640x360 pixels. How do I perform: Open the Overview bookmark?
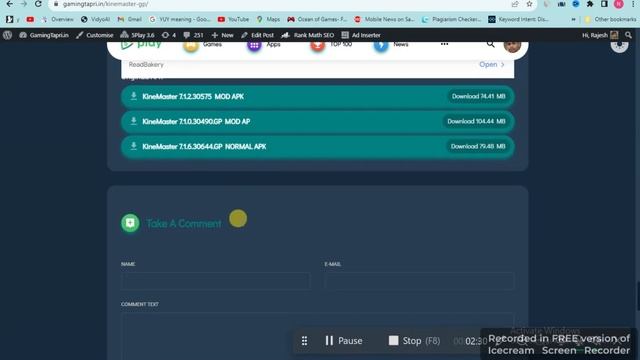(x=58, y=19)
